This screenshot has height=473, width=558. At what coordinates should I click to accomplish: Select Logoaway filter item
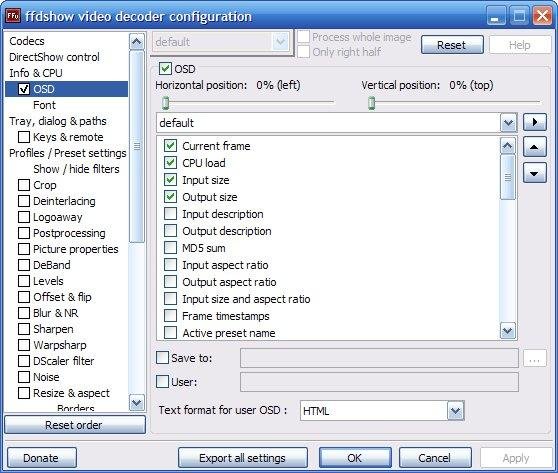pos(58,217)
